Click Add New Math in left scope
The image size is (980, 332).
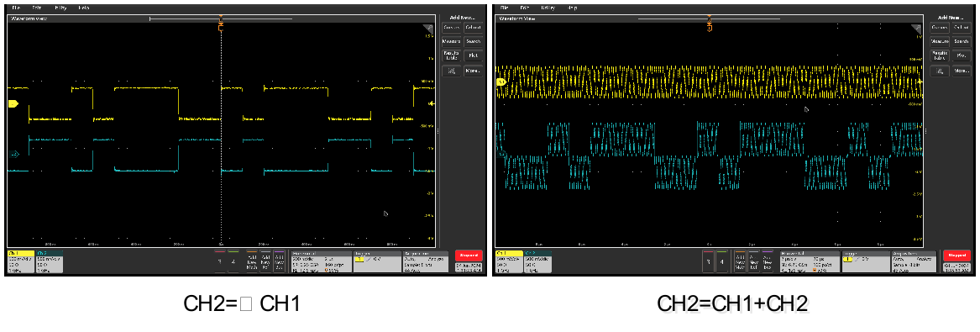[x=251, y=261]
